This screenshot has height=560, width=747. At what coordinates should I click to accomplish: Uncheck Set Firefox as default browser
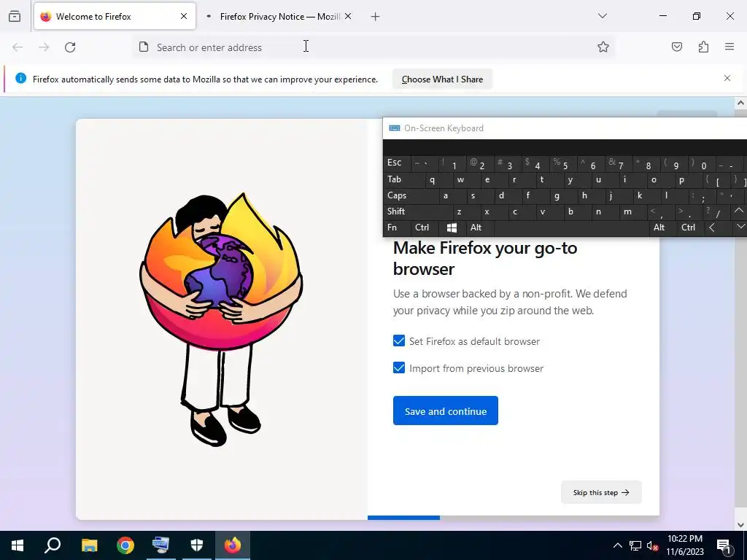399,341
